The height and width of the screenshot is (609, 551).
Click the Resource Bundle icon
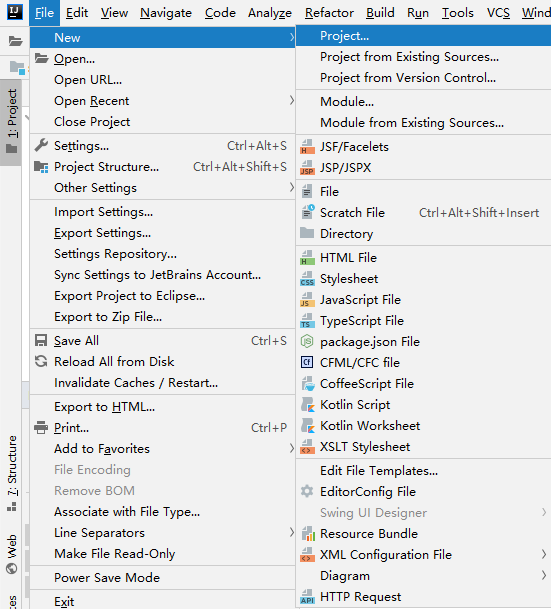pyautogui.click(x=308, y=534)
